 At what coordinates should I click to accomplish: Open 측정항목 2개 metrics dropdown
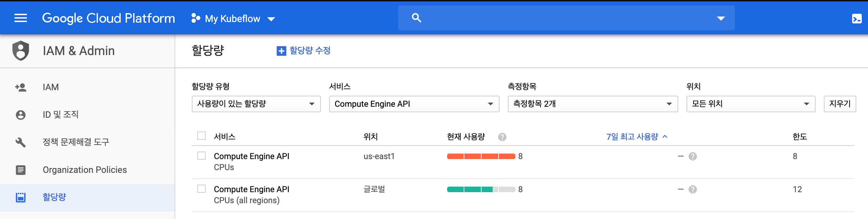[593, 104]
